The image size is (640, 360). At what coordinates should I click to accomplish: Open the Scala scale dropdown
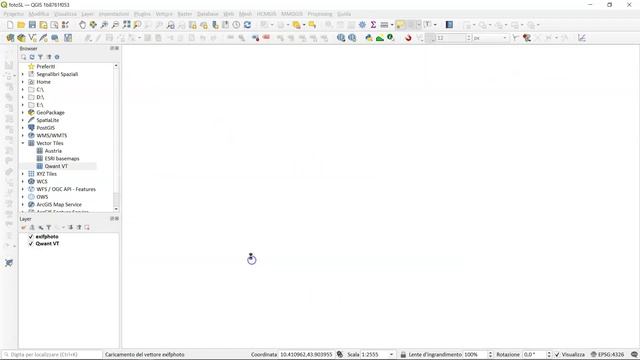click(x=391, y=354)
